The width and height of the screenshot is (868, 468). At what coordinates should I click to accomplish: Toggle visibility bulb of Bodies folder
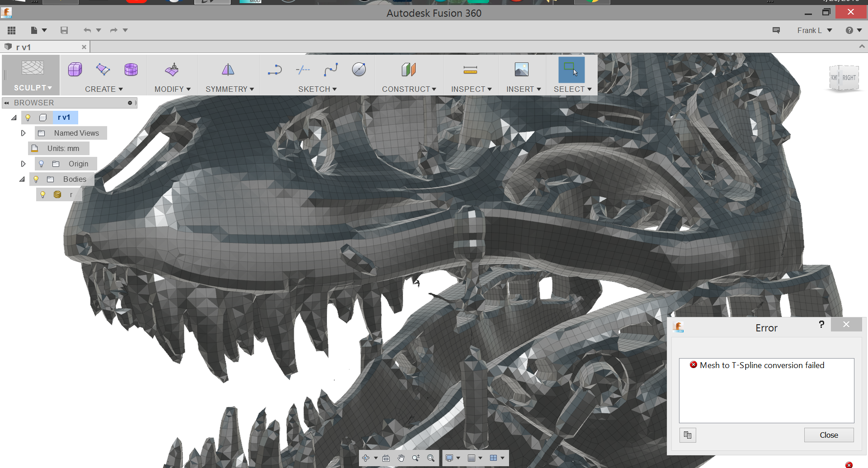[x=36, y=179]
